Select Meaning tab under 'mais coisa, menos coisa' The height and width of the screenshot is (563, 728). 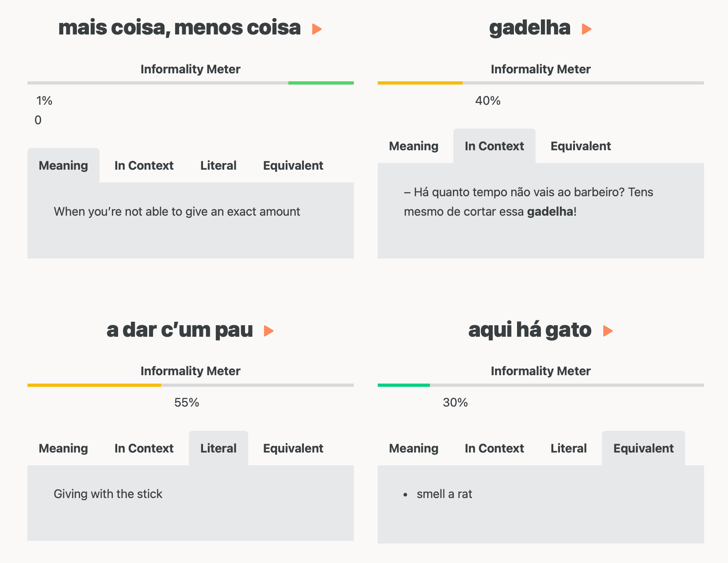point(63,166)
